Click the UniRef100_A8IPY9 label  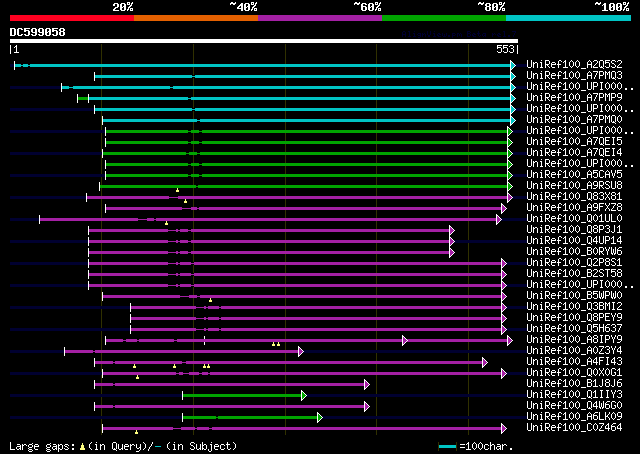coord(574,340)
